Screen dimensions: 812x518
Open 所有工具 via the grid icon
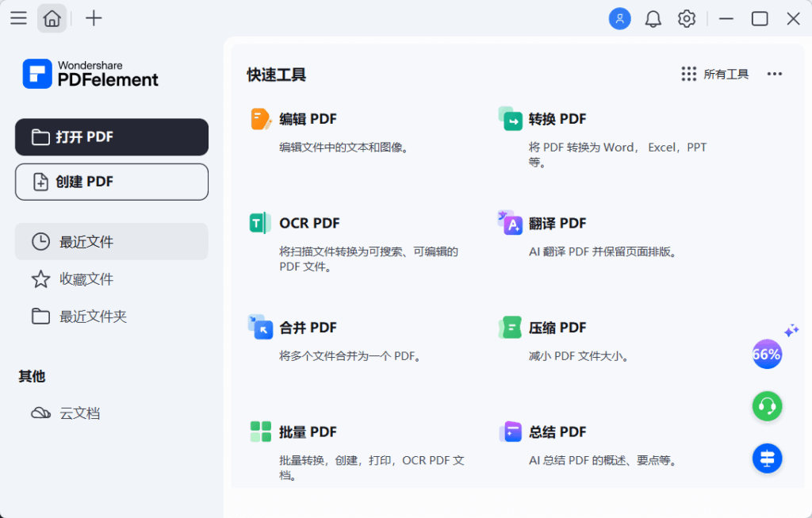688,74
